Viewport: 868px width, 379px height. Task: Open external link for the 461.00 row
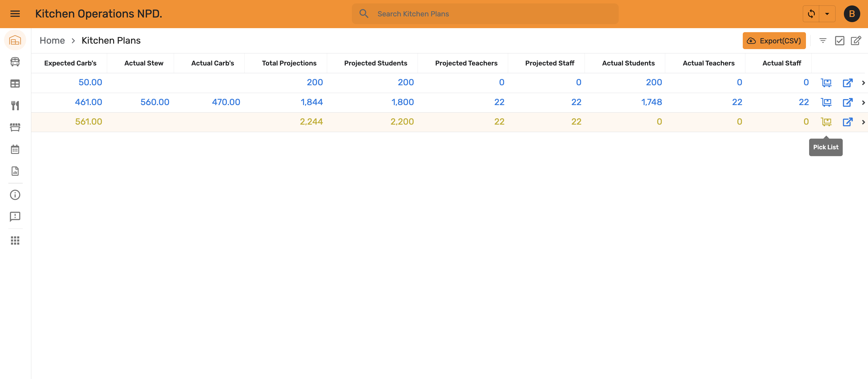click(x=847, y=102)
